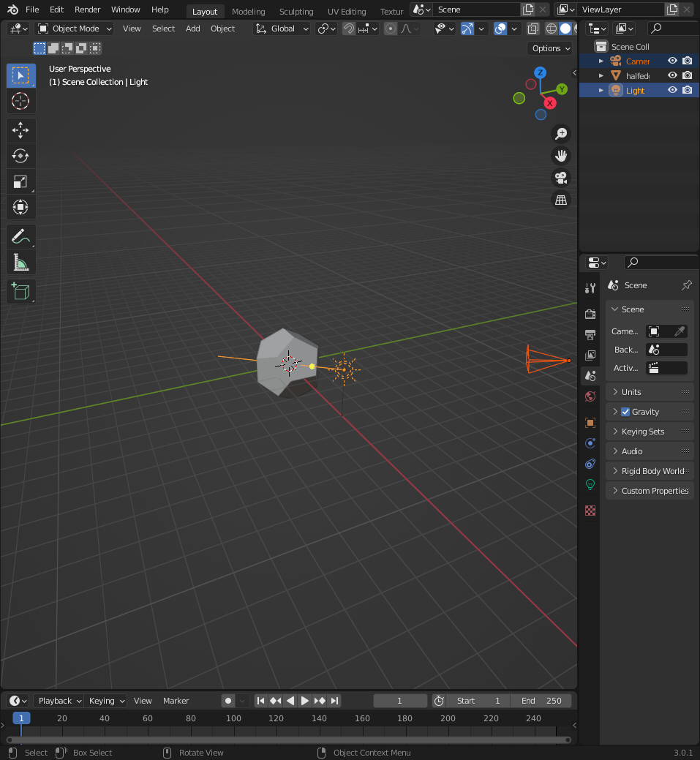Select the Scale tool
700x760 pixels.
[x=20, y=181]
